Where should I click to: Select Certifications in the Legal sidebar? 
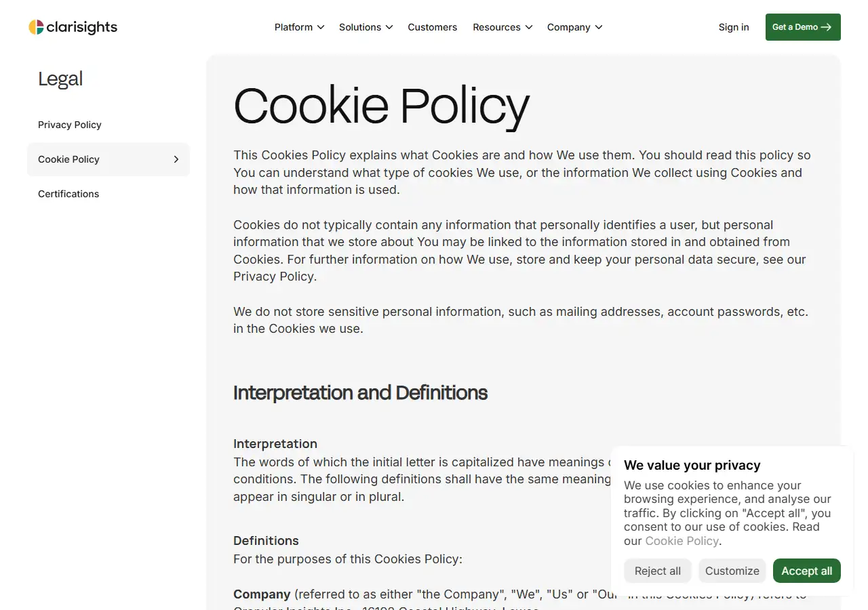click(x=68, y=194)
